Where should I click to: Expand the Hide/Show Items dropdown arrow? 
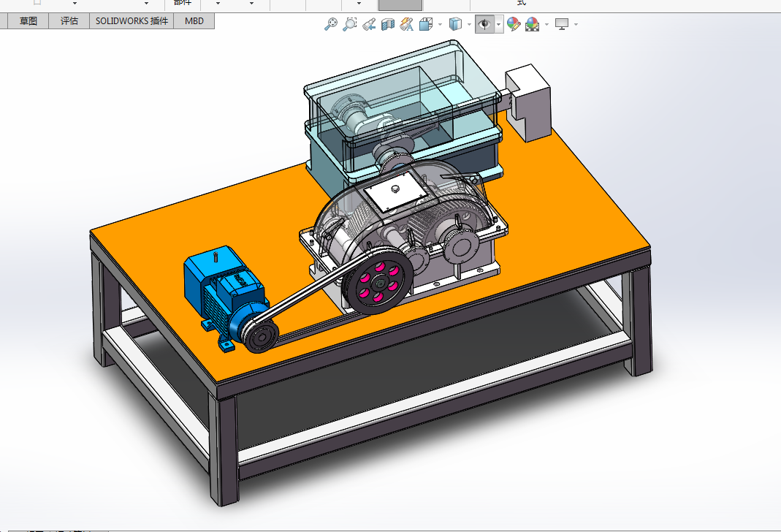(498, 24)
